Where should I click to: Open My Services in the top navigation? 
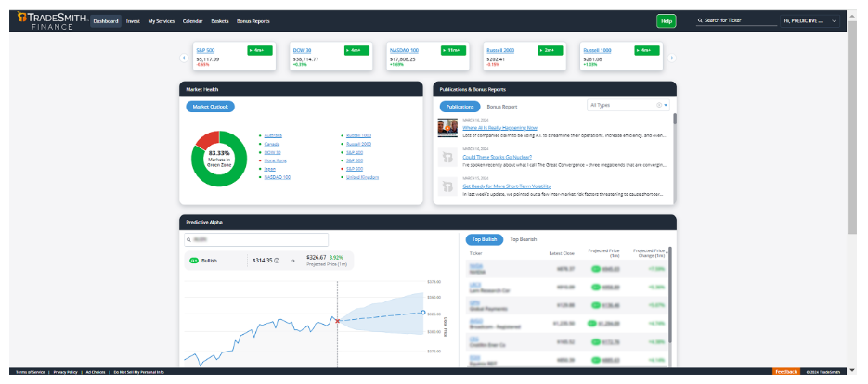(162, 21)
